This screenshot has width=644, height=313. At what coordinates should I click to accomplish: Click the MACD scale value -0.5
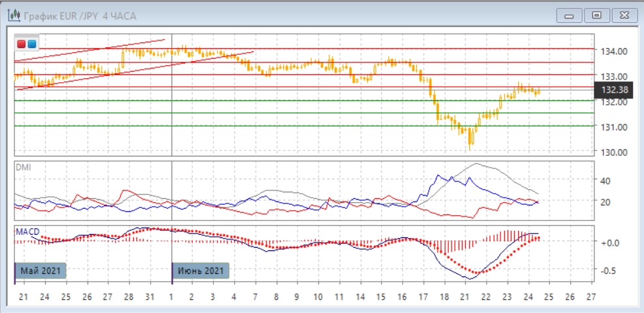point(609,271)
